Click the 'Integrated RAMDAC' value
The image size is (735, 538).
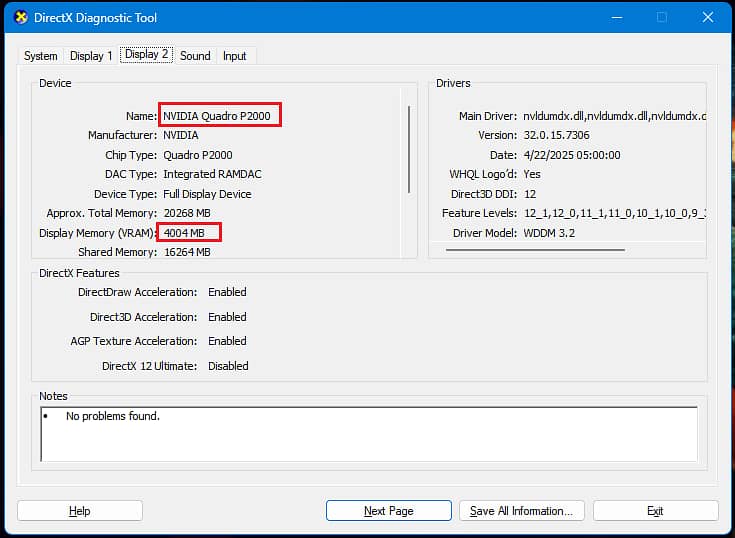(212, 174)
